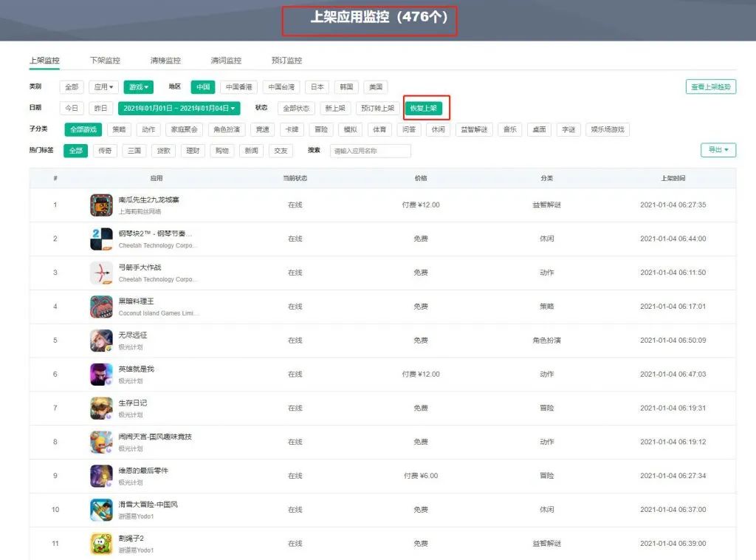Screen dimensions: 756x560
Task: Switch to the 下架监控 tab
Action: (x=103, y=60)
